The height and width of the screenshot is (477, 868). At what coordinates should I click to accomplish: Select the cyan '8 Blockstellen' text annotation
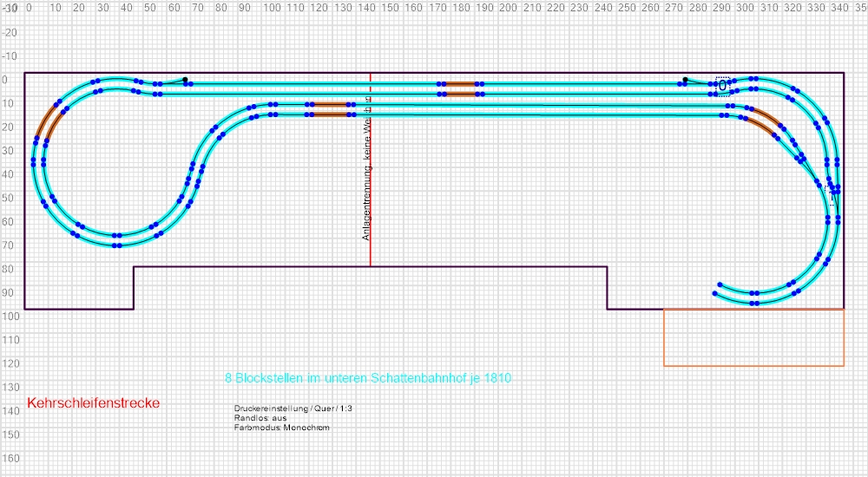pyautogui.click(x=373, y=379)
